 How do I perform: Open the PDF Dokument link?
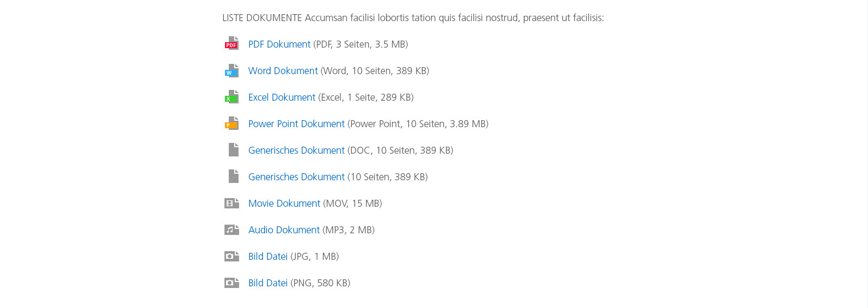279,44
